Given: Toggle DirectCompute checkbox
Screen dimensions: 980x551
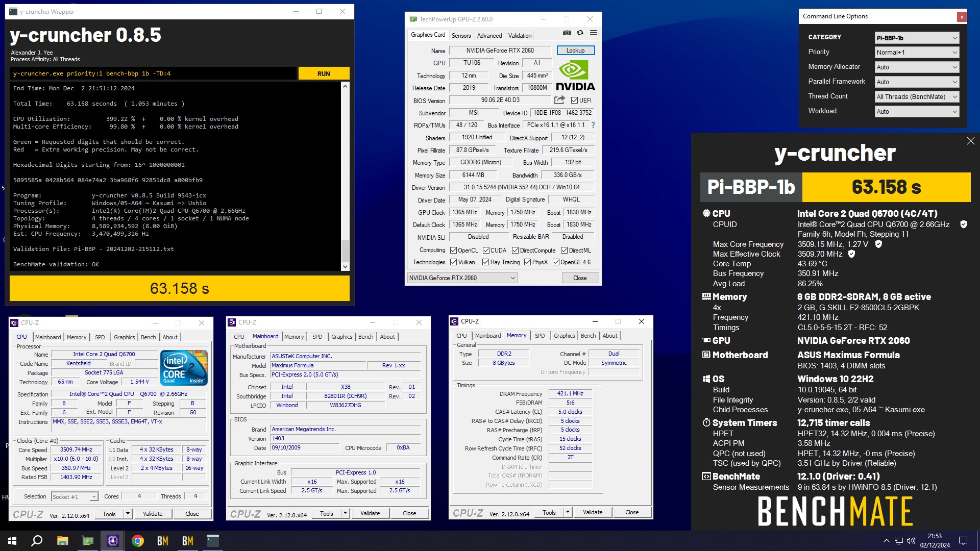Looking at the screenshot, I should click(x=516, y=251).
